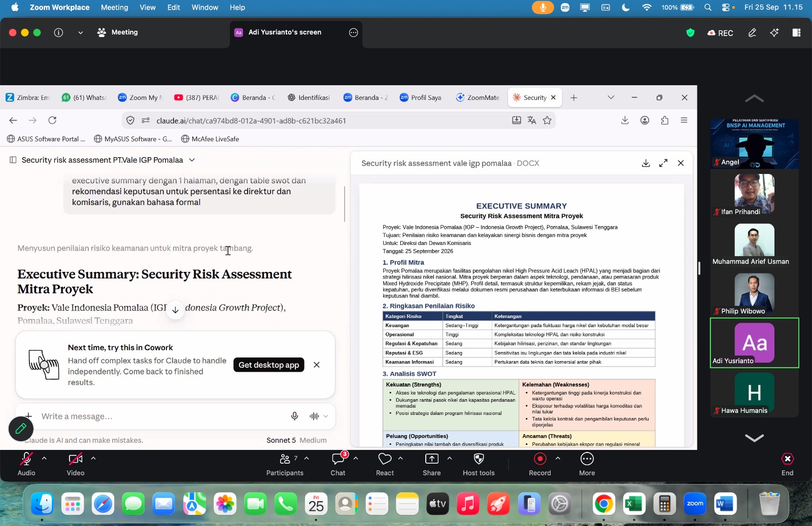This screenshot has width=812, height=526.
Task: Select Ifan Prihandi video thumbnail
Action: (755, 195)
